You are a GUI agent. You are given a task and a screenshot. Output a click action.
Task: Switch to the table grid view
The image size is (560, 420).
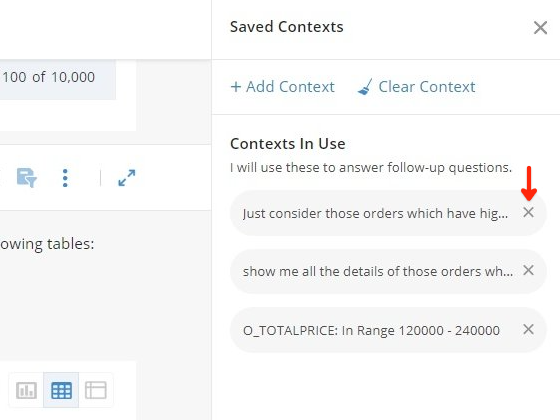point(61,390)
